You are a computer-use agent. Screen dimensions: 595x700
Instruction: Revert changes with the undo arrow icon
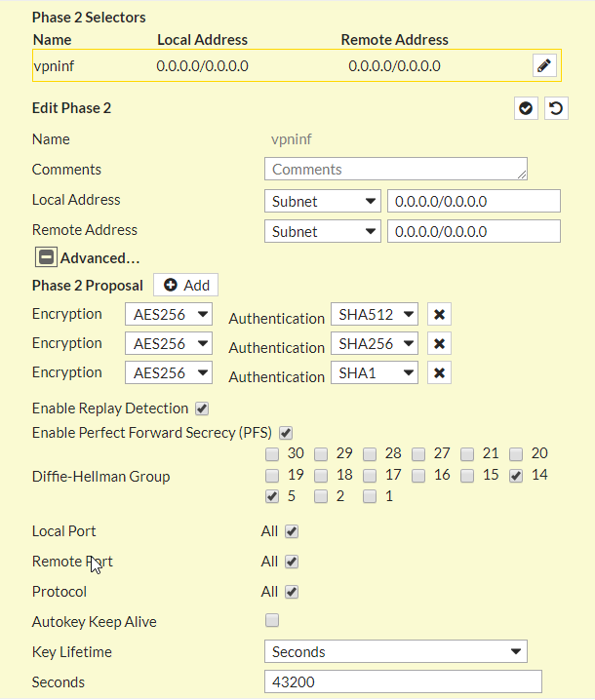click(x=556, y=108)
